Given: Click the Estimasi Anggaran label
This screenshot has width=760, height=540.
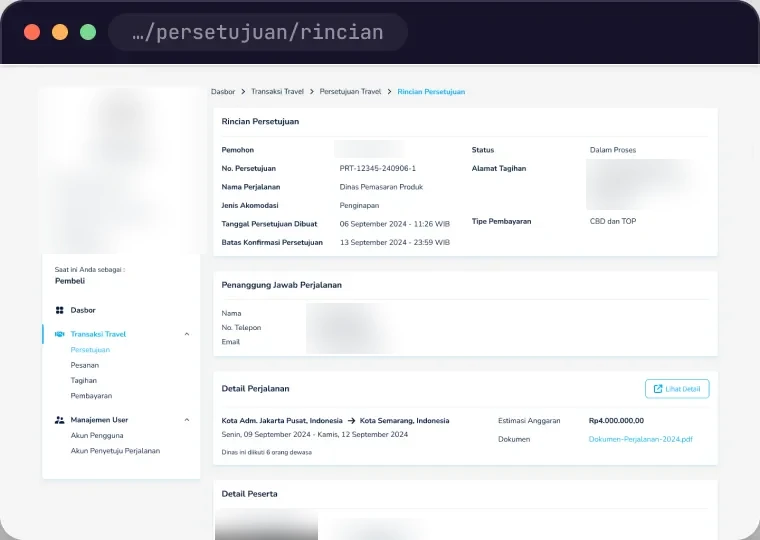Looking at the screenshot, I should tap(529, 421).
